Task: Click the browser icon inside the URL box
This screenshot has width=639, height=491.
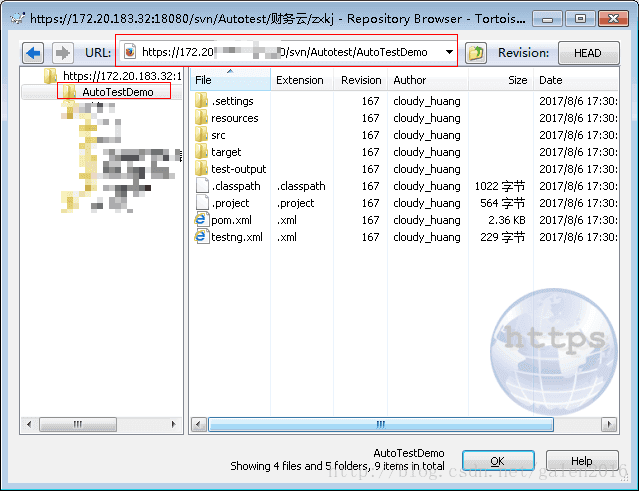Action: click(x=130, y=52)
